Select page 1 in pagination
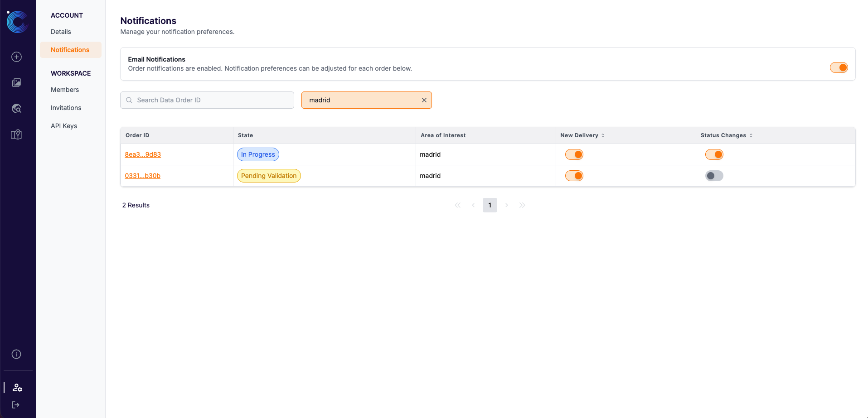Screen dimensions: 868x418 click(x=490, y=205)
